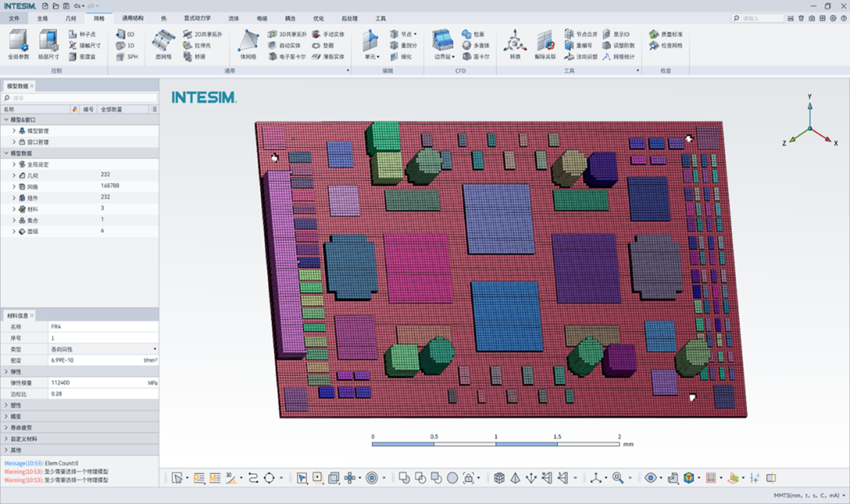
Task: Toggle the concentric-circle target icon in the bottom toolbar
Action: [x=372, y=478]
